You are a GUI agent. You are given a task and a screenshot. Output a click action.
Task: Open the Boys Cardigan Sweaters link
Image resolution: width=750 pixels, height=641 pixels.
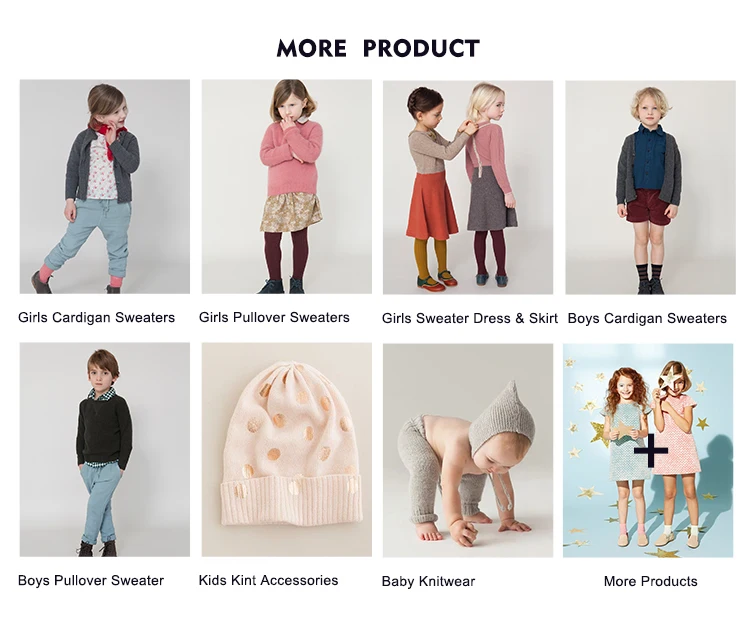(x=647, y=319)
